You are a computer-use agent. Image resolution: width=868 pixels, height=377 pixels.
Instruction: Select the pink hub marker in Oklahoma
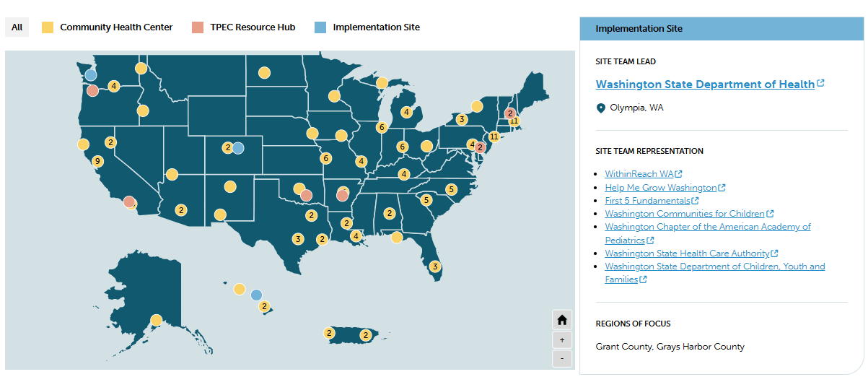point(306,195)
